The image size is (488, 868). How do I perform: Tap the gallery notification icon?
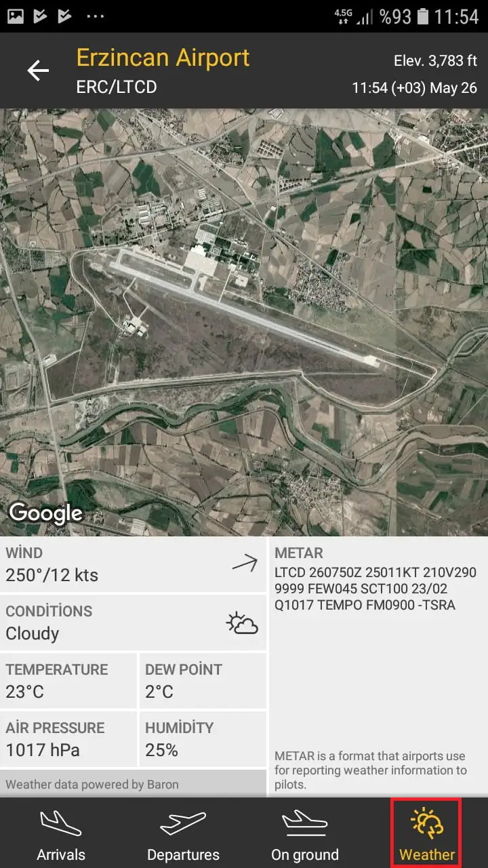15,16
